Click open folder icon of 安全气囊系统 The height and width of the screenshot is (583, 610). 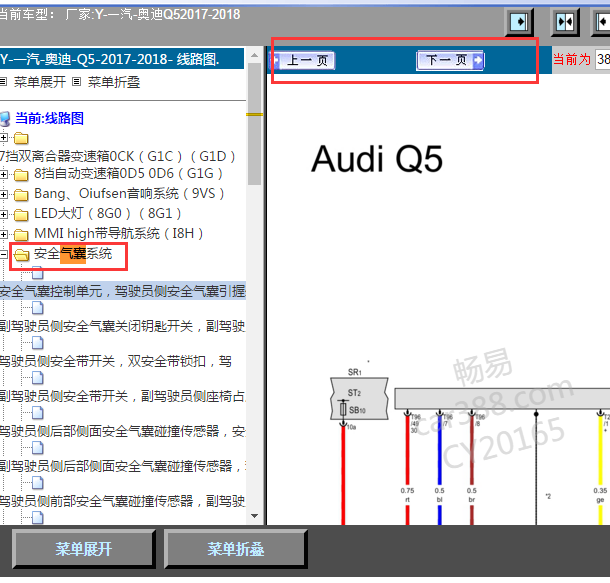[21, 255]
